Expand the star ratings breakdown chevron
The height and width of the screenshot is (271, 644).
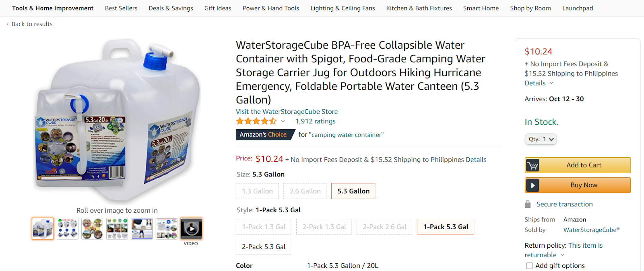pos(283,121)
